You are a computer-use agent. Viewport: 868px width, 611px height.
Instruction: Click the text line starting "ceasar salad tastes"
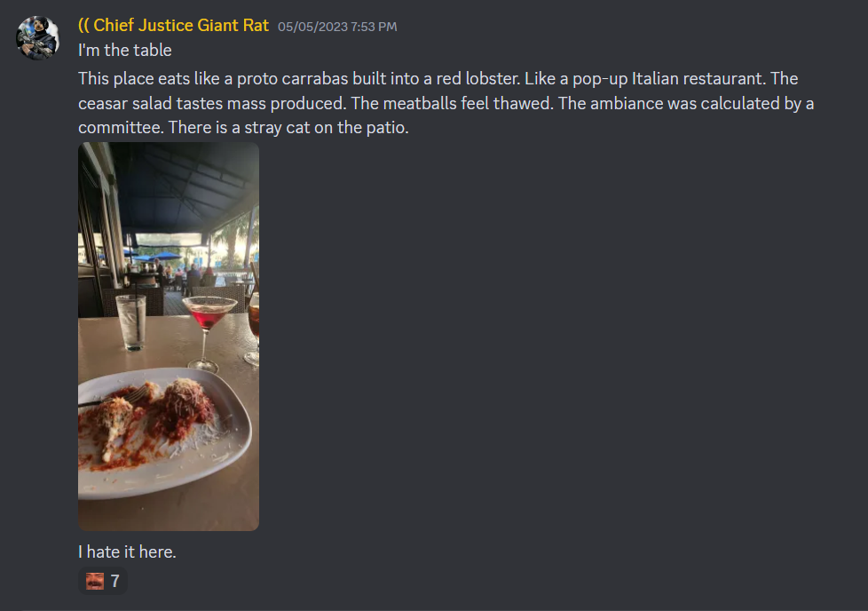point(446,104)
